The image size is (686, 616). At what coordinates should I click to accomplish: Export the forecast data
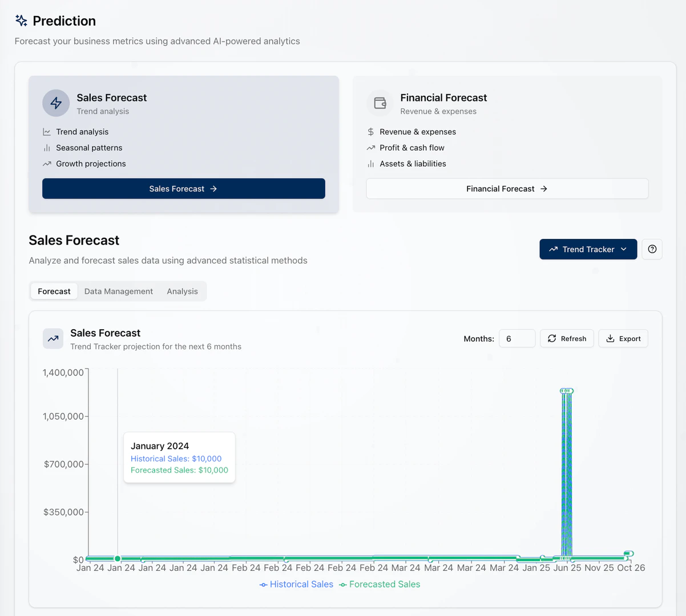tap(623, 339)
